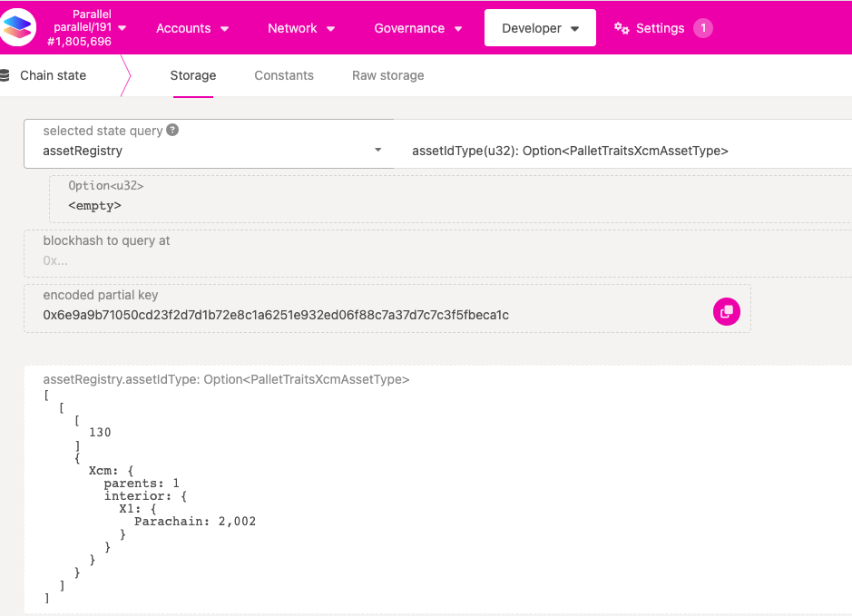The height and width of the screenshot is (616, 852).
Task: Open the Accounts menu
Action: (192, 28)
